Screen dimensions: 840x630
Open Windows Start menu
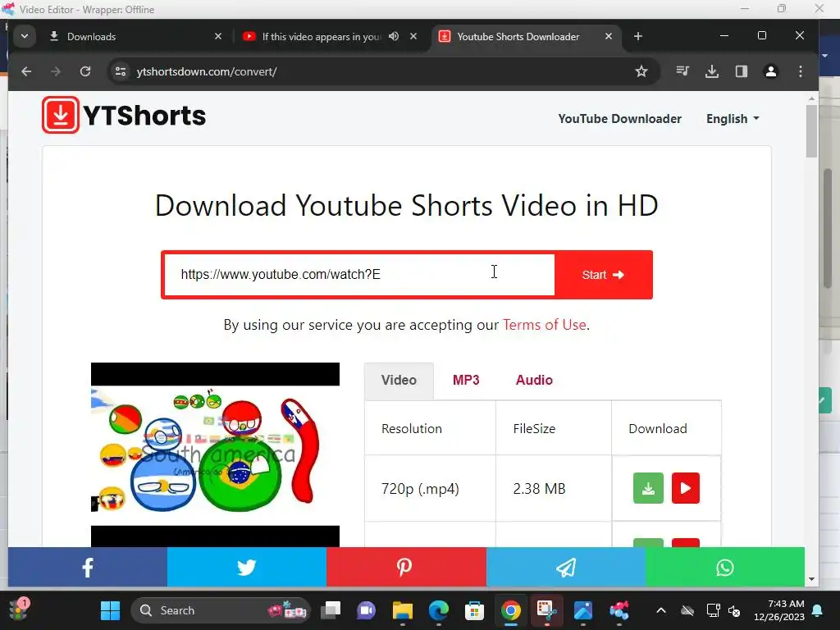[111, 610]
